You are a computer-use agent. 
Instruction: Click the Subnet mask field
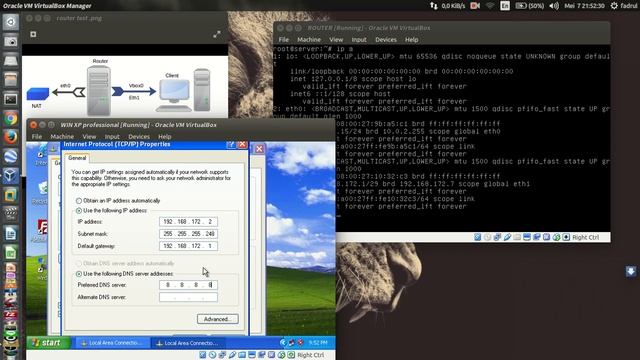pos(188,234)
